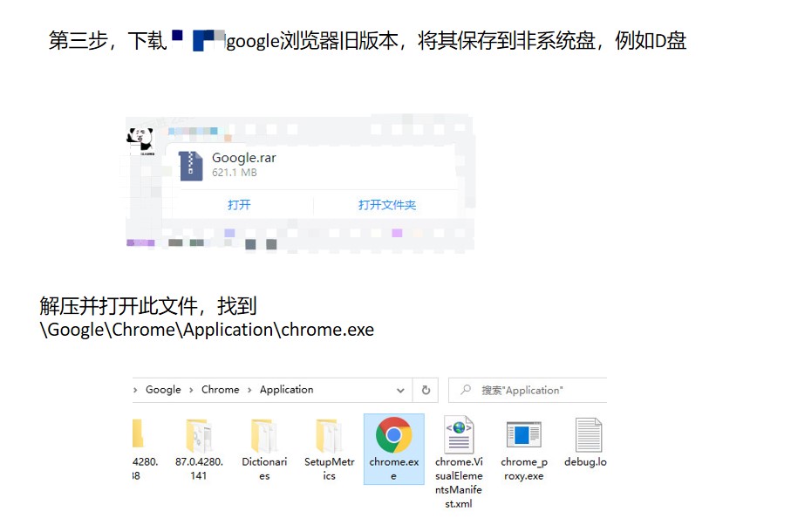This screenshot has height=532, width=791.
Task: Open the address bar dropdown arrow
Action: [400, 390]
